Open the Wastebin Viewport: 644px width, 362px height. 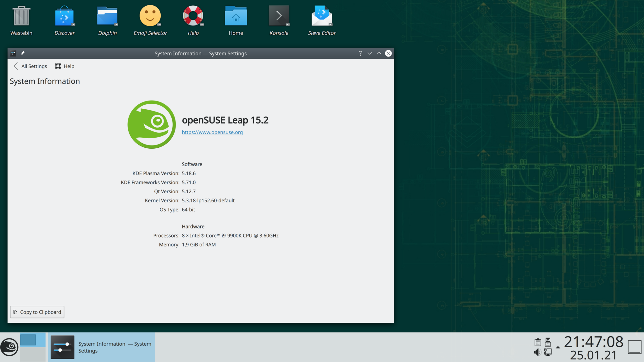[x=21, y=15]
